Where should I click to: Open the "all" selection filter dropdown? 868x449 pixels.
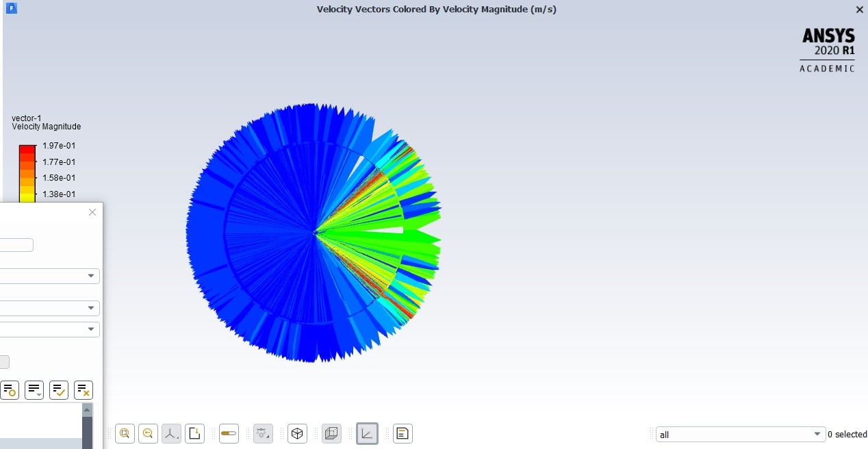tap(740, 435)
